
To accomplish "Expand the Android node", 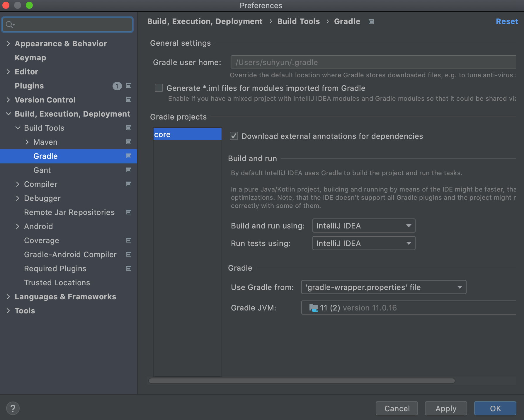I will 18,226.
